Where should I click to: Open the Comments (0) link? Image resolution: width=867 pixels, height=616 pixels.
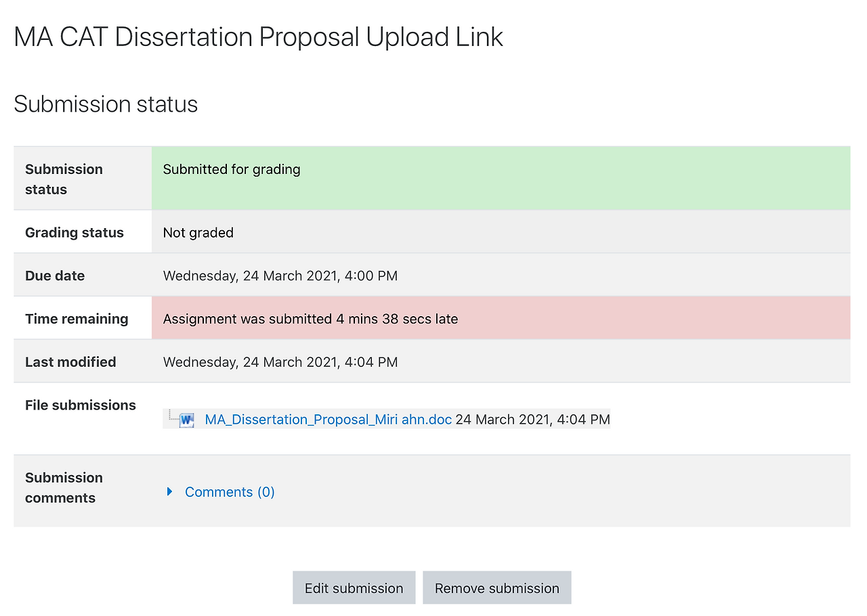(x=230, y=492)
